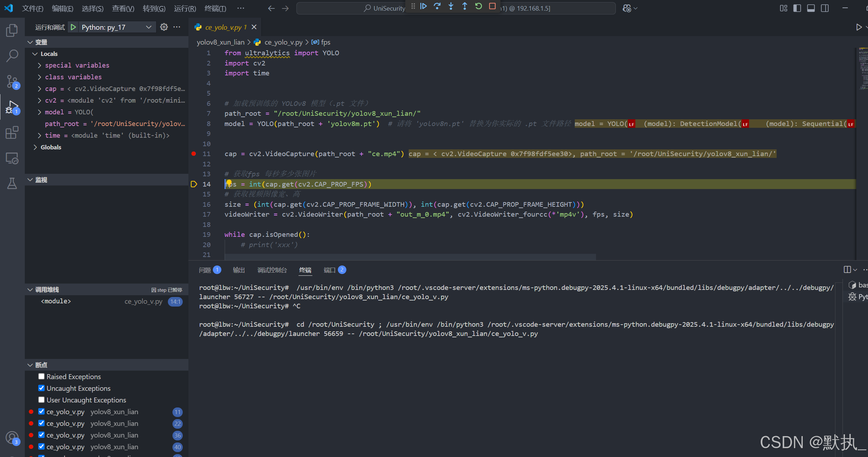Click the fps breadcrumb item
The height and width of the screenshot is (457, 868).
point(325,42)
